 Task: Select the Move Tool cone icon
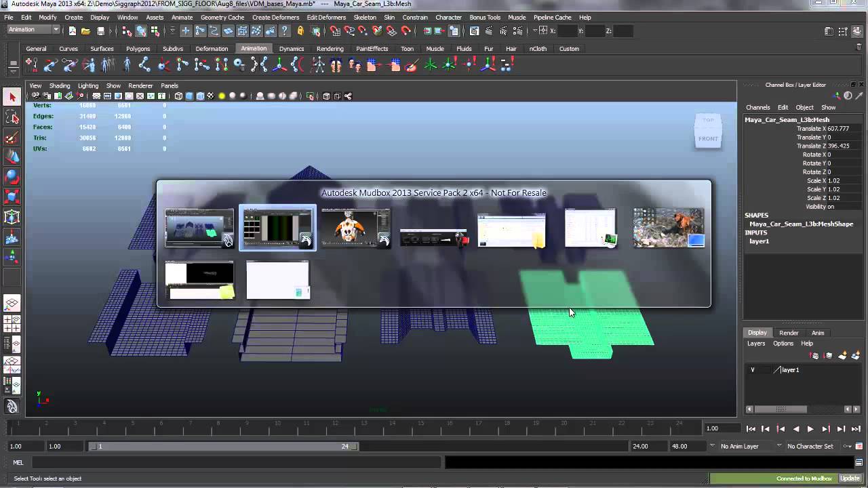pyautogui.click(x=12, y=157)
